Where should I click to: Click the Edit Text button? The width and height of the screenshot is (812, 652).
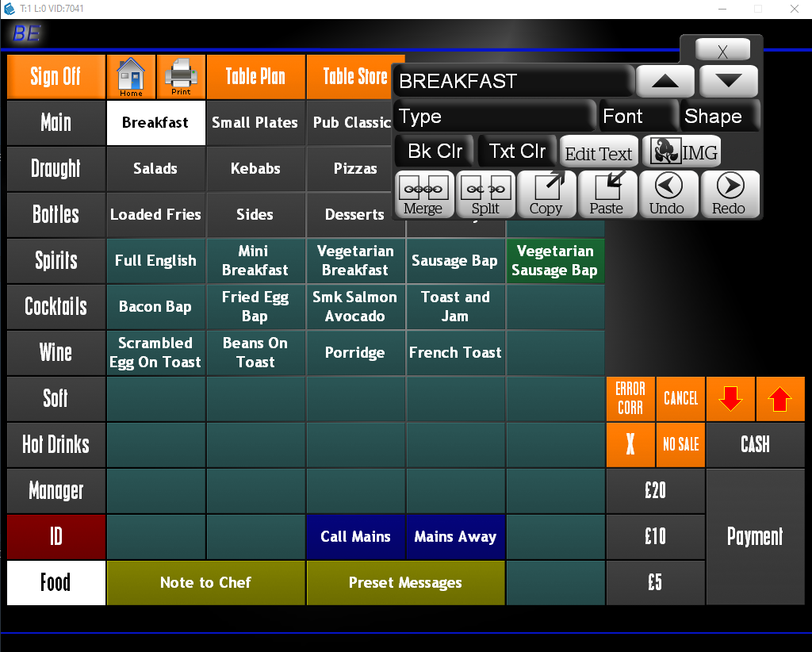pyautogui.click(x=599, y=151)
